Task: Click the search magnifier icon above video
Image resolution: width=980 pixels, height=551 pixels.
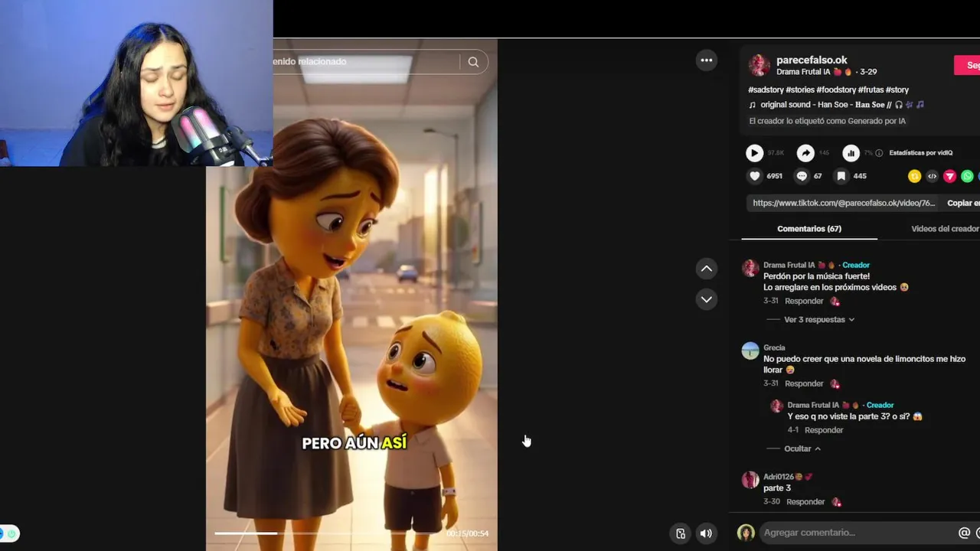Action: 473,62
